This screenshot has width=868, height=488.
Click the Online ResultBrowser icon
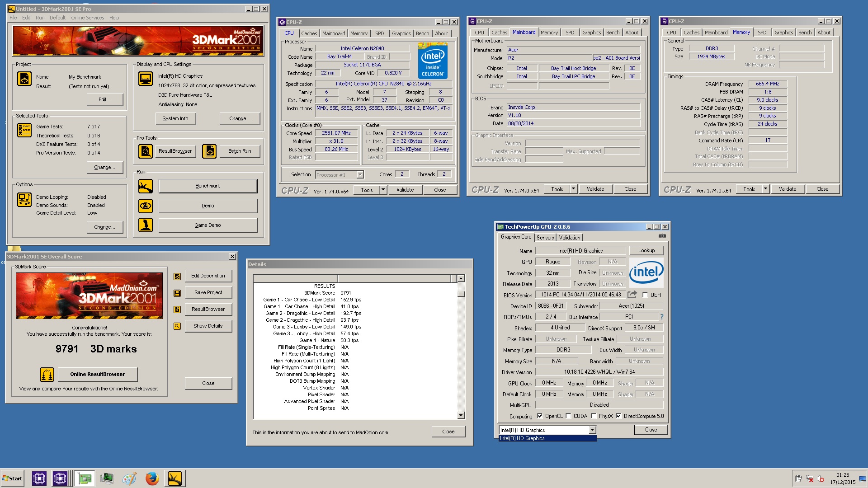click(47, 375)
